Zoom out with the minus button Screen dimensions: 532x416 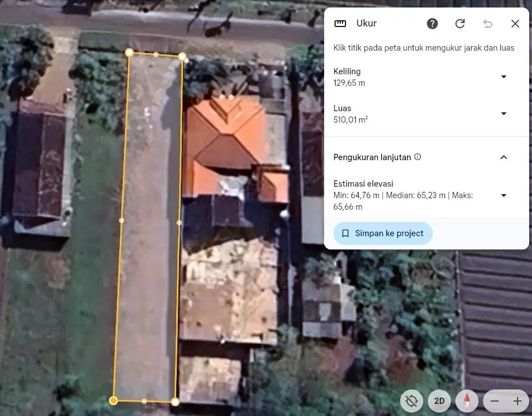pyautogui.click(x=495, y=401)
